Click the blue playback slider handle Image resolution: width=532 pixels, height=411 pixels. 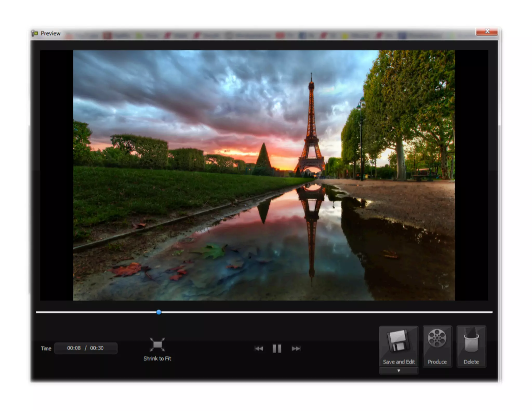(159, 312)
